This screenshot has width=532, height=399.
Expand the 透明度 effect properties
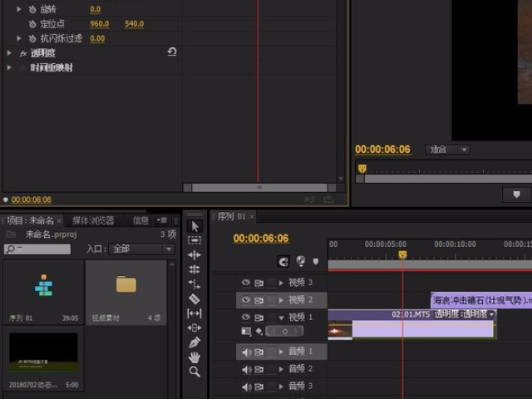pos(9,53)
